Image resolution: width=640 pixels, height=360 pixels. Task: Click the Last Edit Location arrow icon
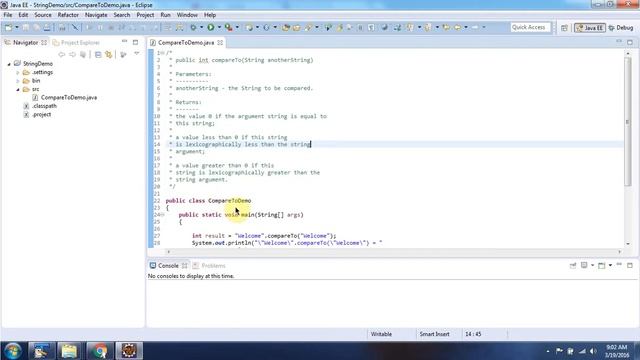[446, 27]
